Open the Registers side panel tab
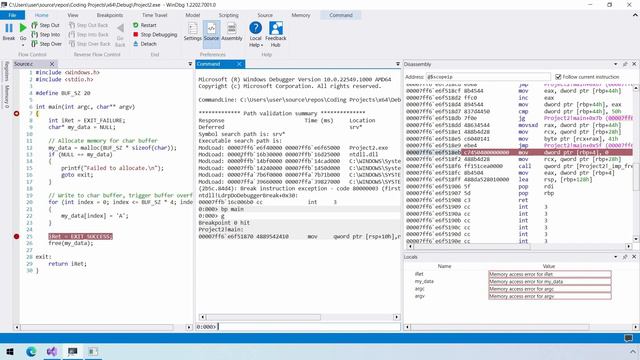Image resolution: width=640 pixels, height=360 pixels. tap(7, 71)
